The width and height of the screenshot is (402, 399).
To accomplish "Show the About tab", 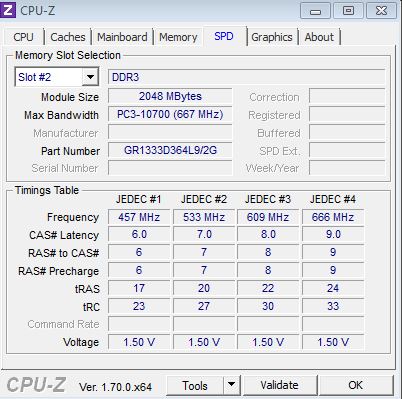I will pyautogui.click(x=319, y=37).
